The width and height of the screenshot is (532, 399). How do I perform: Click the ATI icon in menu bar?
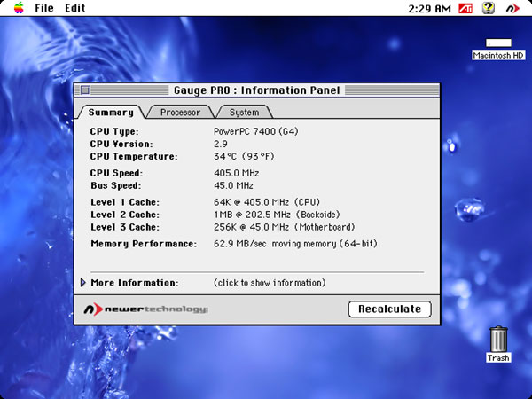[x=465, y=8]
